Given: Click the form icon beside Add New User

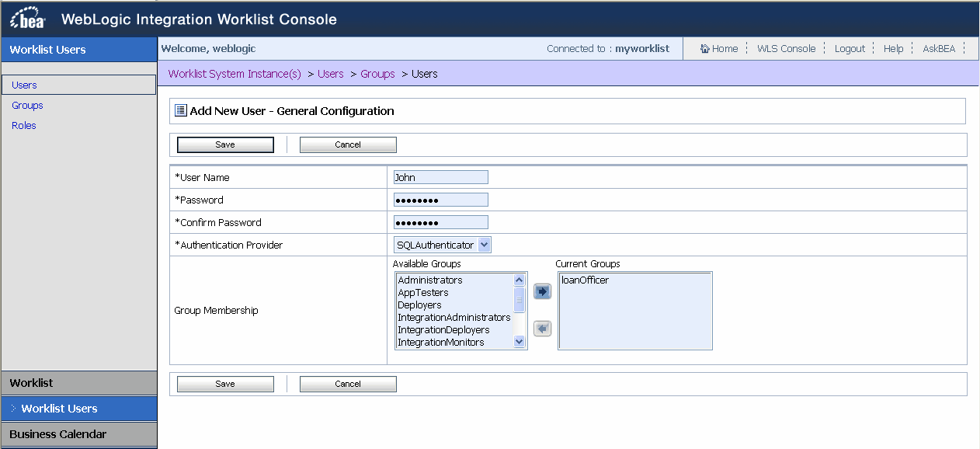Looking at the screenshot, I should (181, 110).
